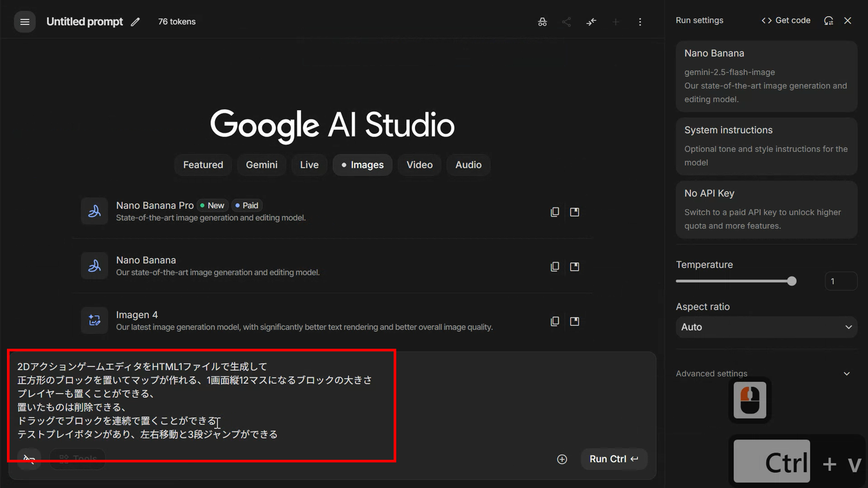
Task: Click the compare mode arrows icon
Action: [591, 22]
